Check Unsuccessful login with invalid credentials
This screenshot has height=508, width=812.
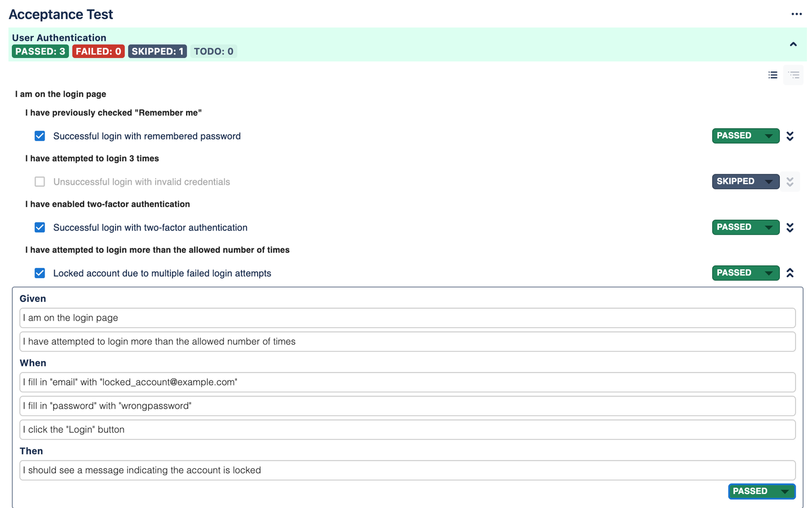click(40, 182)
